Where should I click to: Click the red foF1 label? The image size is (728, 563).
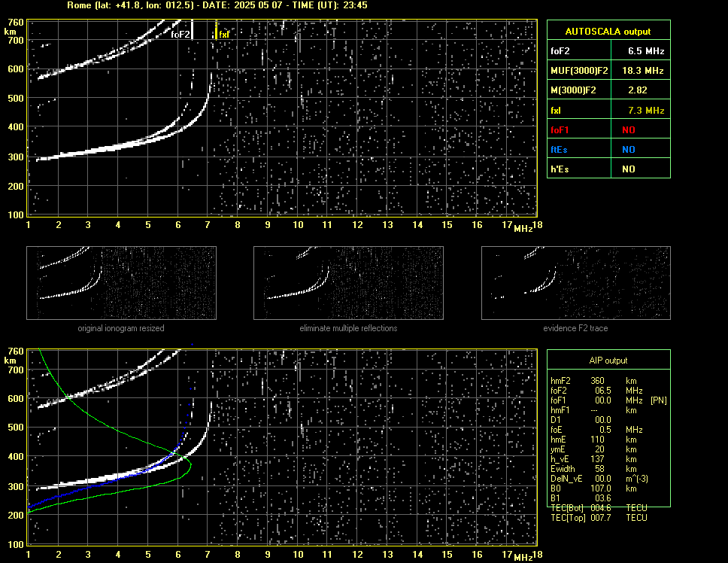(560, 130)
